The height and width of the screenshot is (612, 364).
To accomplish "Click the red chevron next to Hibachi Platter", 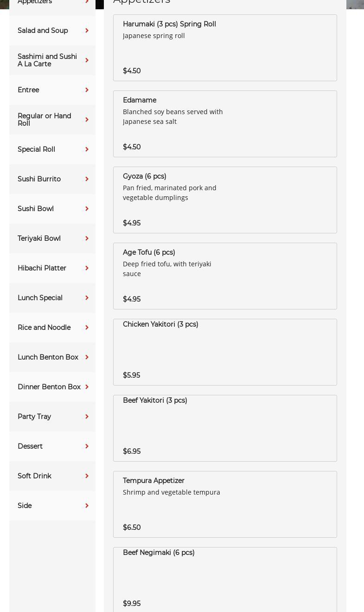I will tap(87, 268).
